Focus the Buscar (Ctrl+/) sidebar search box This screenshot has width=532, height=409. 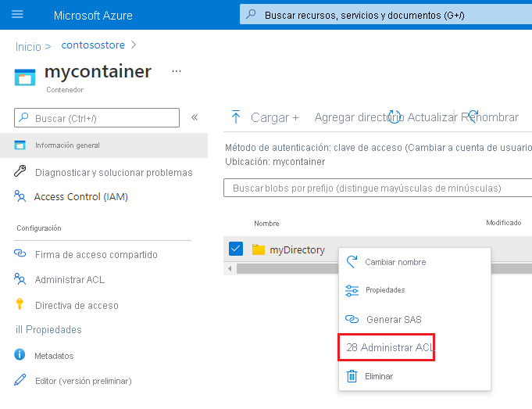click(x=97, y=118)
